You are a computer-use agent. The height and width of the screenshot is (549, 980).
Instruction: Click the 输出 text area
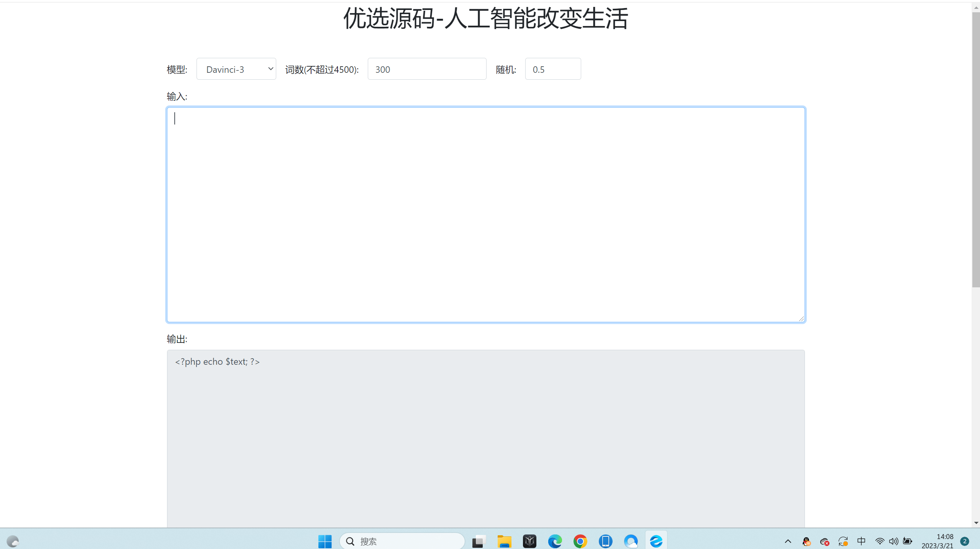486,438
